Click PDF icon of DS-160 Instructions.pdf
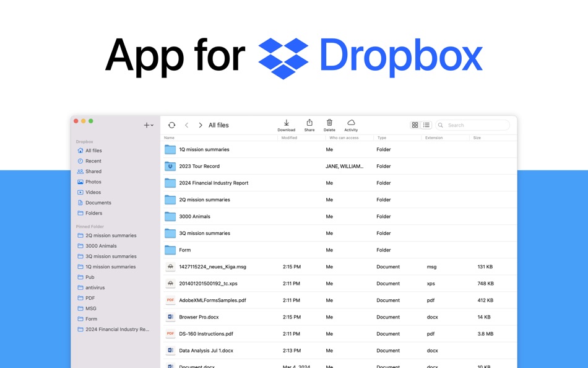 [170, 334]
